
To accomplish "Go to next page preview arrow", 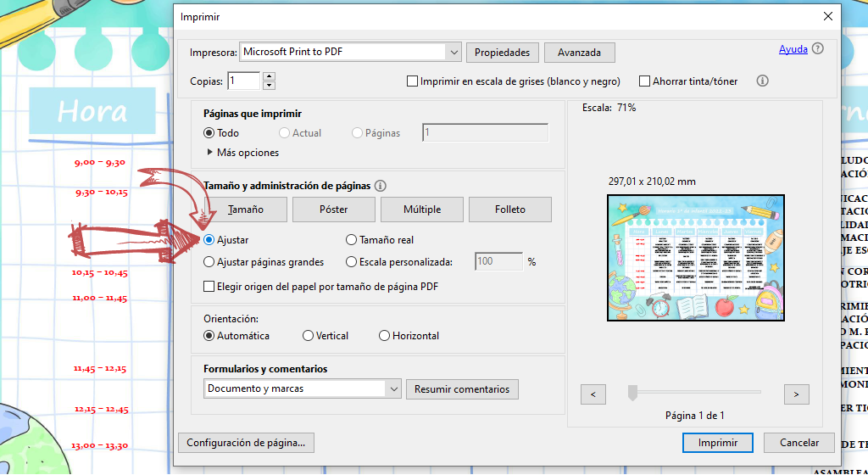I will (x=796, y=394).
